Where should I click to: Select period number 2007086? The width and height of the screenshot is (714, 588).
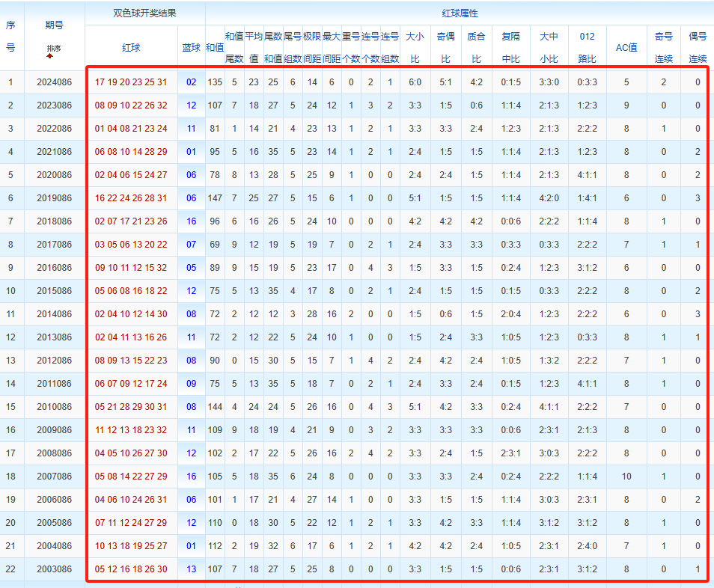point(54,477)
